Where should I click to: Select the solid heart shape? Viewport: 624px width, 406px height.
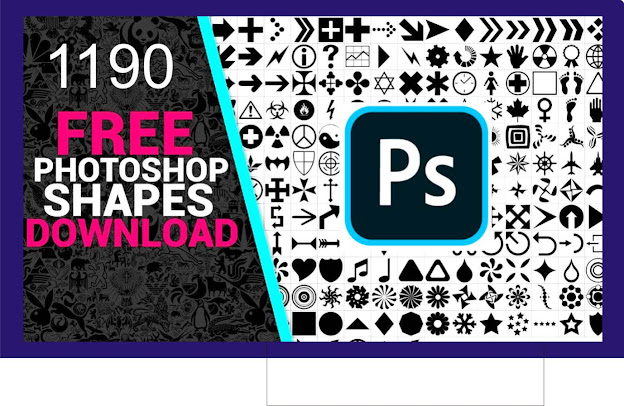tap(304, 269)
